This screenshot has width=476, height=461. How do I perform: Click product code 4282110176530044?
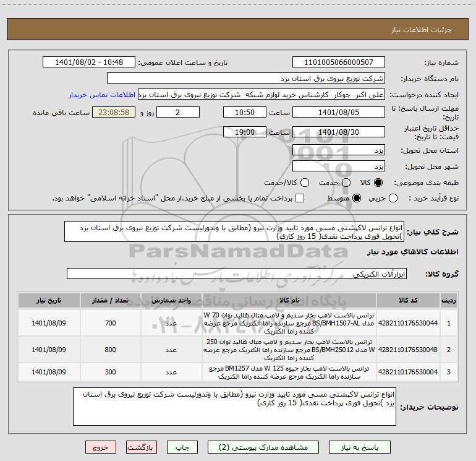tap(408, 323)
